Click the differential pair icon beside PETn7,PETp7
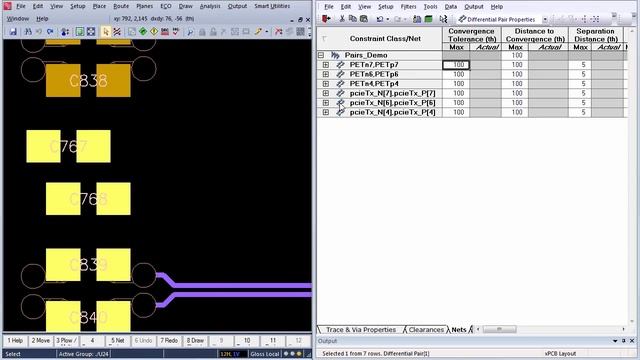Viewport: 640px width, 360px height. 340,64
